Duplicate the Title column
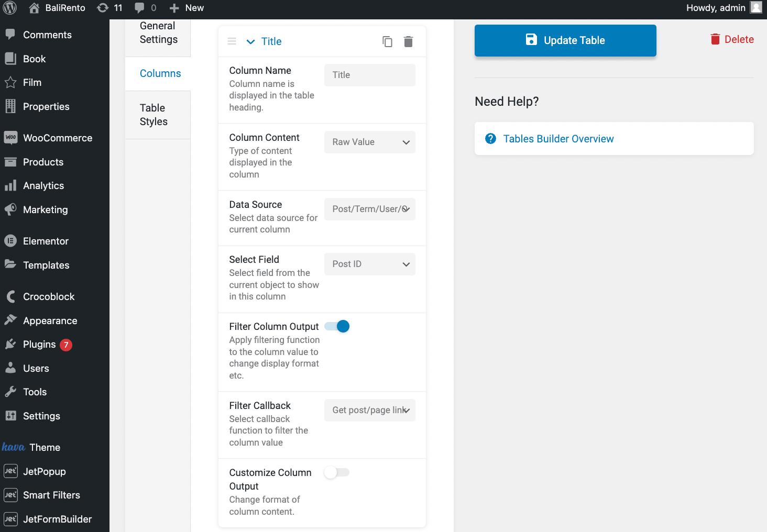This screenshot has width=767, height=532. [x=387, y=41]
